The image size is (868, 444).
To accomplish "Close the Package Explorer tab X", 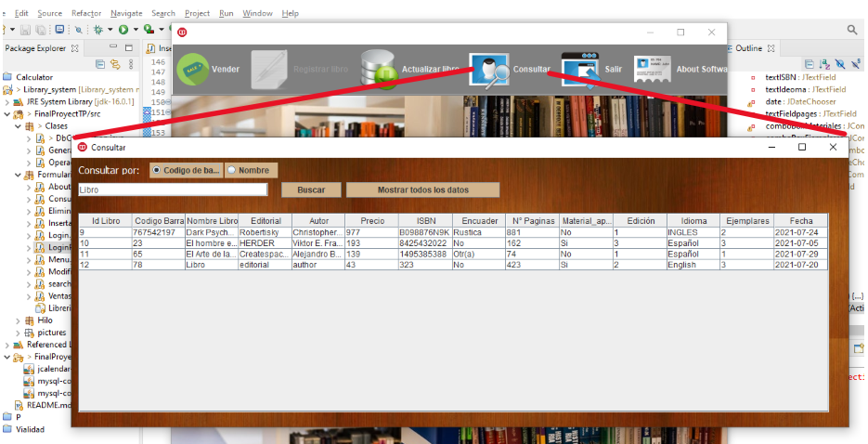I will point(75,48).
